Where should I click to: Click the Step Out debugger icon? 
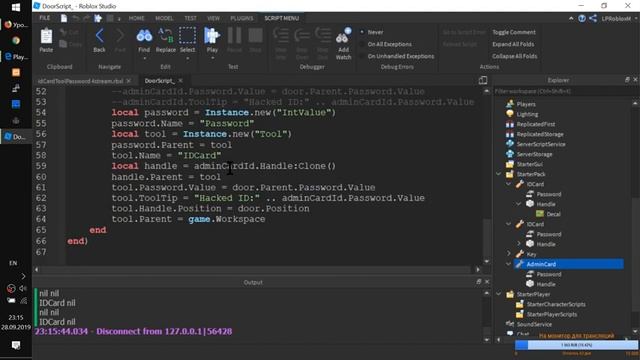pos(323,36)
